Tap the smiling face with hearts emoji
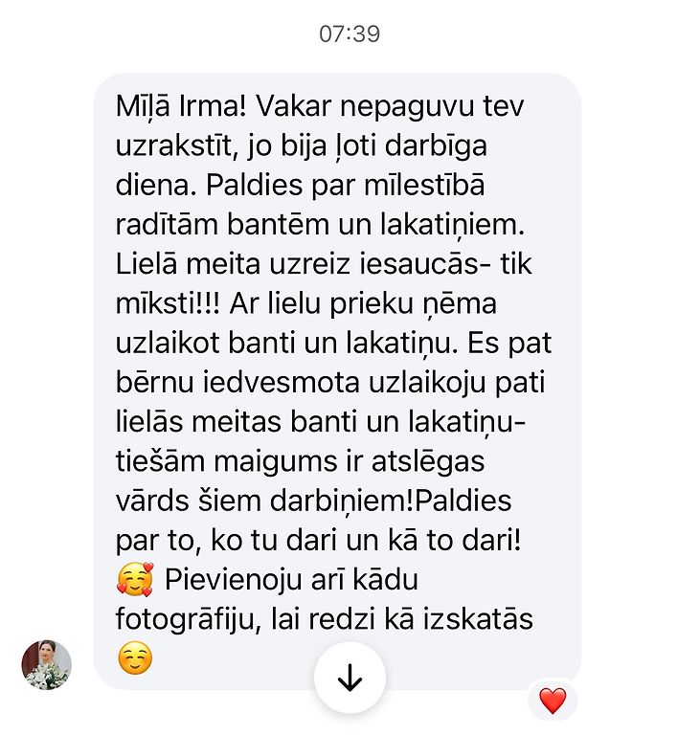Screen dimensions: 700x735 (x=135, y=579)
